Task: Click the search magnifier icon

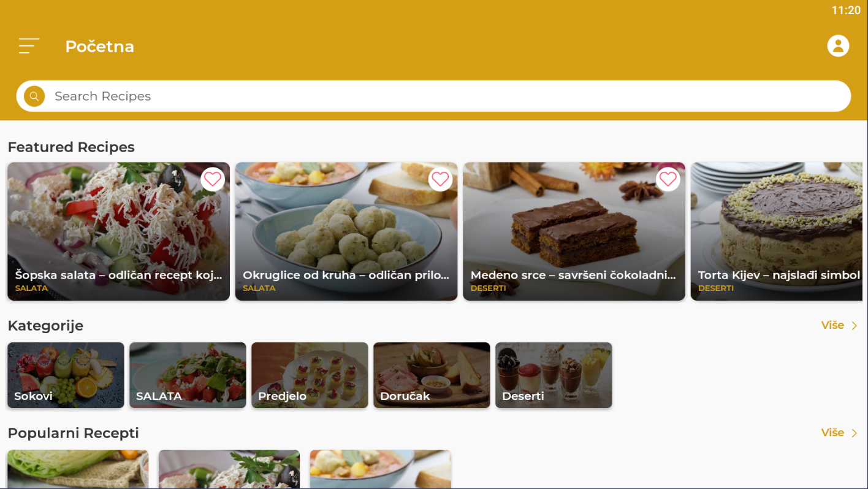Action: [x=34, y=96]
